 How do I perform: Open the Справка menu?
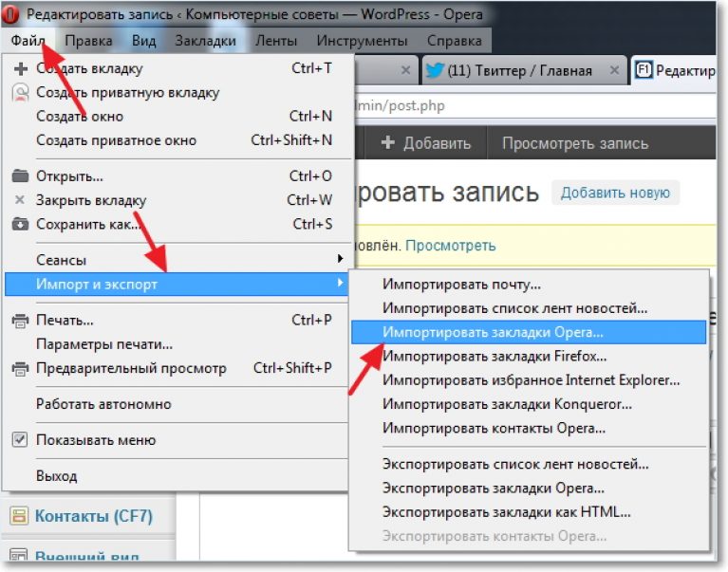coord(454,41)
